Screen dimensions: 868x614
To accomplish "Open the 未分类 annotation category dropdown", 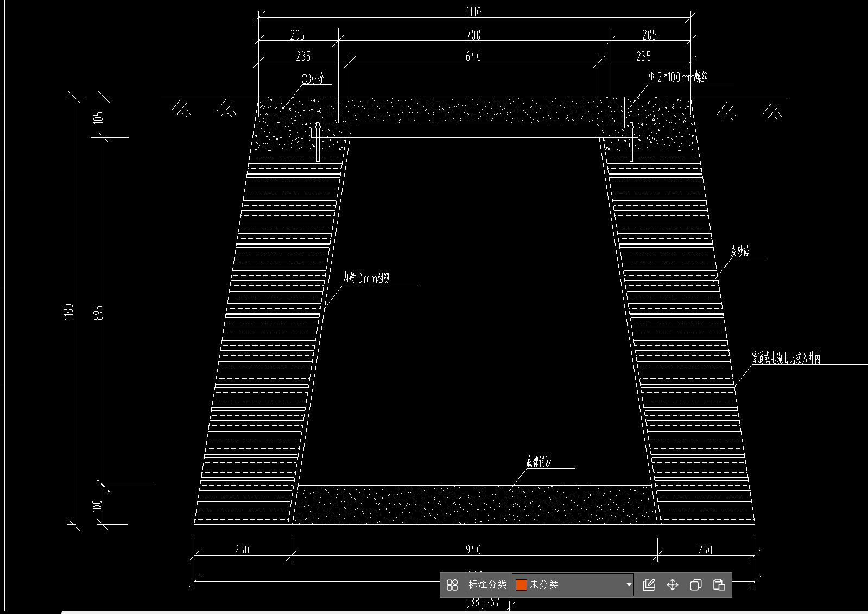I will 573,585.
